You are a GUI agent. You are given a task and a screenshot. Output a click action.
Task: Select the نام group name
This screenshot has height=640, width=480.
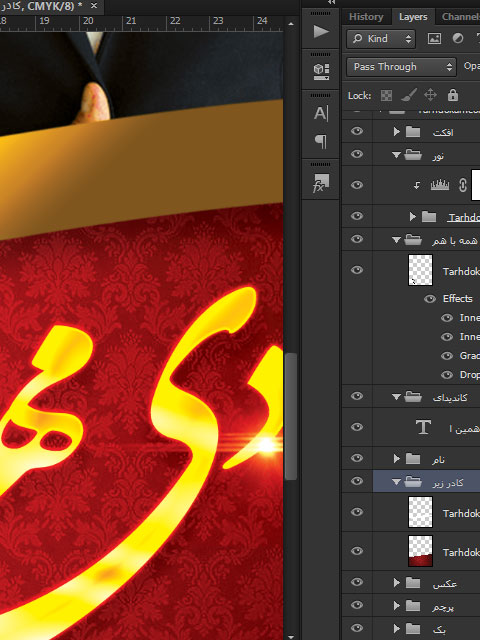(x=438, y=460)
